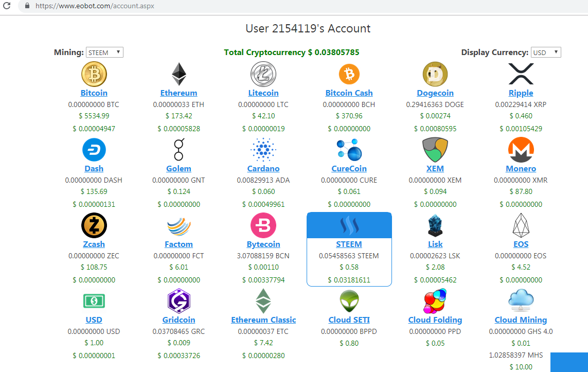Click the browser address bar URL
The width and height of the screenshot is (588, 372).
(95, 6)
